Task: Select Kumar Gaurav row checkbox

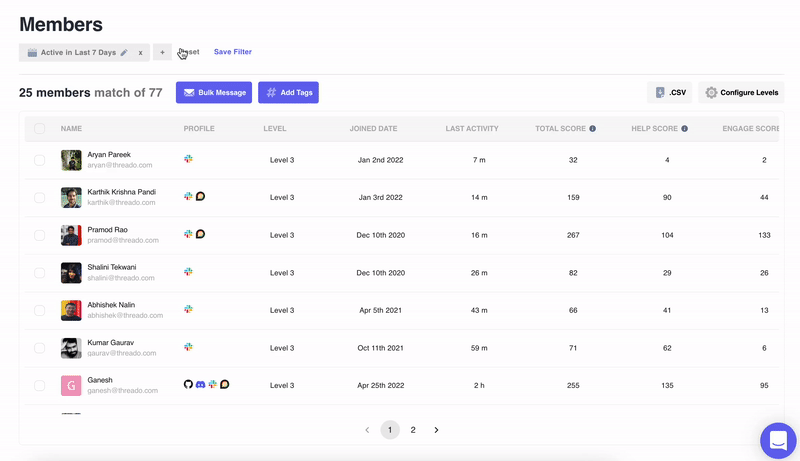Action: coord(39,348)
